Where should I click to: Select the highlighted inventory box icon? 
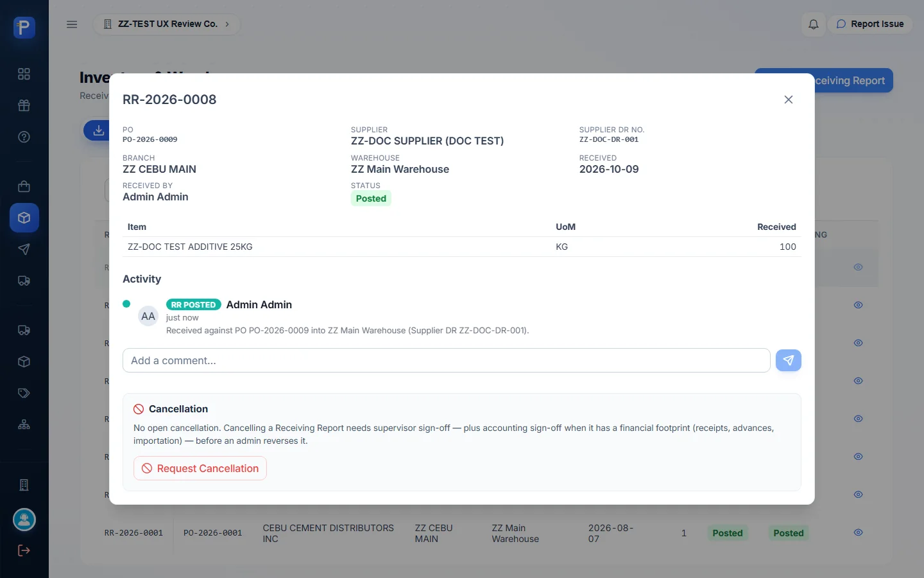point(24,218)
